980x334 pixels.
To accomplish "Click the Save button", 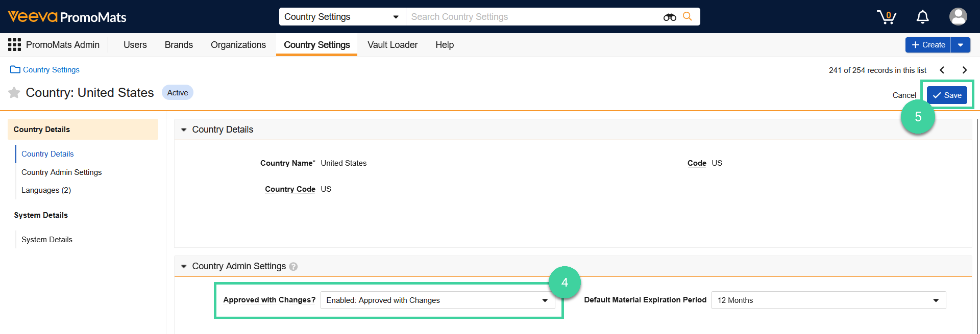I will pos(947,95).
